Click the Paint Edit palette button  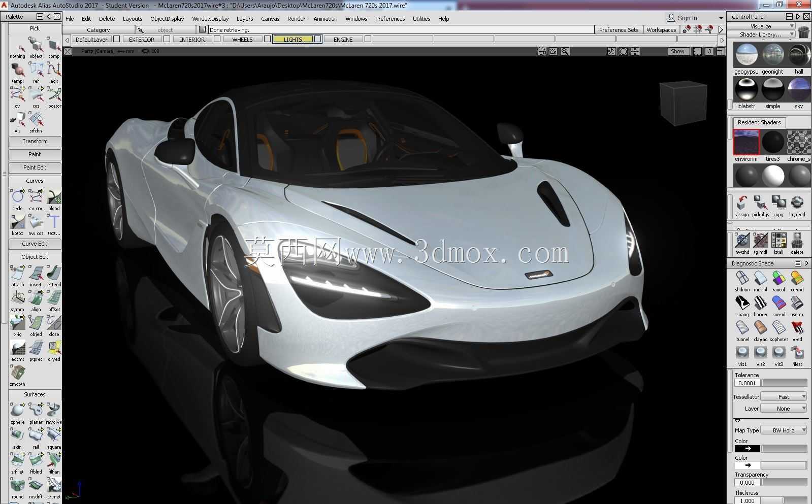click(x=35, y=167)
